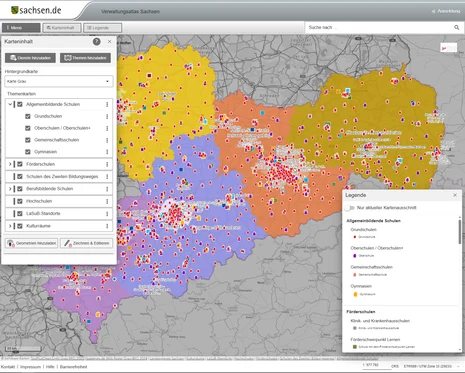Click the Legende panel scrollbar
Viewport: 465px width, 373px height.
click(460, 231)
